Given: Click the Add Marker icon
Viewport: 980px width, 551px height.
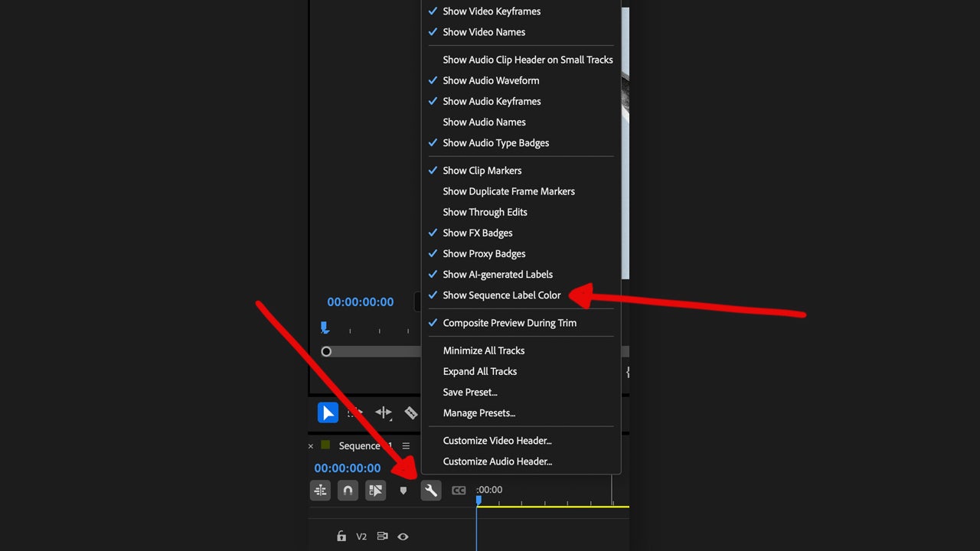Looking at the screenshot, I should point(403,490).
